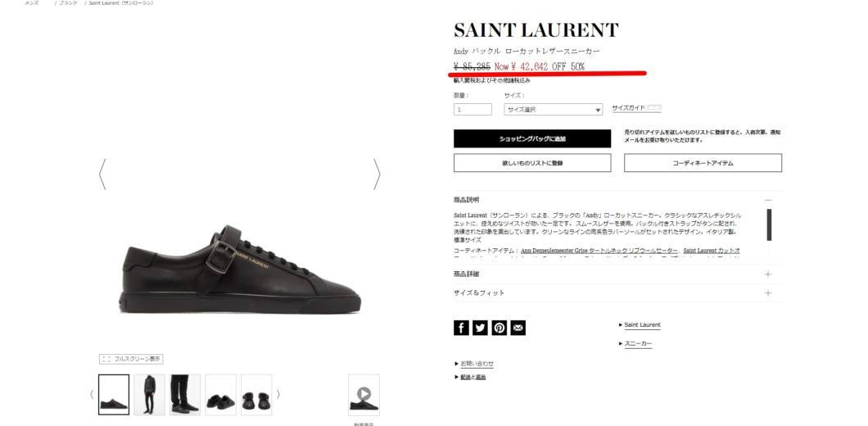This screenshot has height=426, width=868.
Task: Collapse the 商品説明 section
Action: coord(768,200)
